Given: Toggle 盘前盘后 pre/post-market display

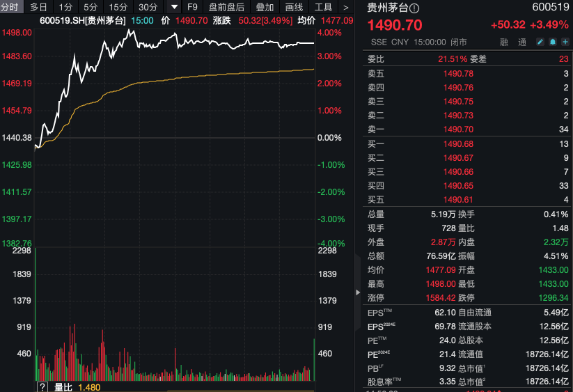Looking at the screenshot, I should (x=226, y=7).
